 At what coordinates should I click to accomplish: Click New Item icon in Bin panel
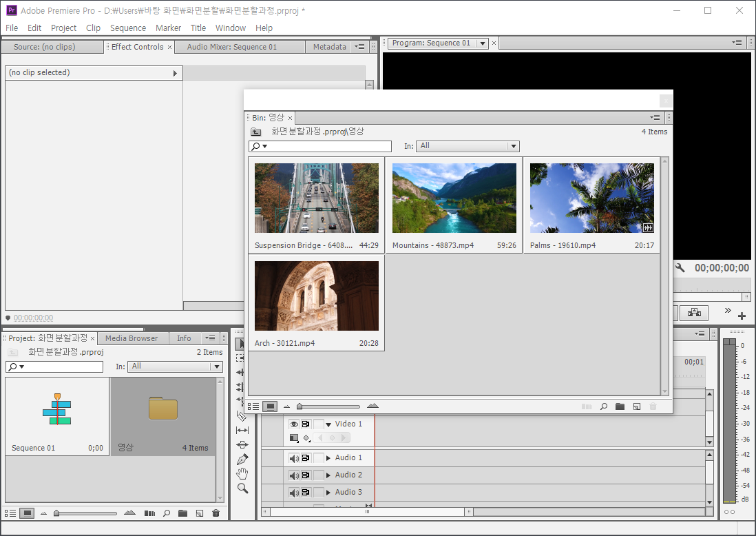[x=637, y=406]
